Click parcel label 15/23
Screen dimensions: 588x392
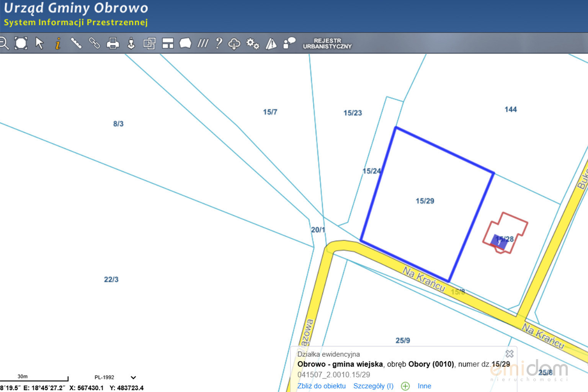(x=353, y=113)
